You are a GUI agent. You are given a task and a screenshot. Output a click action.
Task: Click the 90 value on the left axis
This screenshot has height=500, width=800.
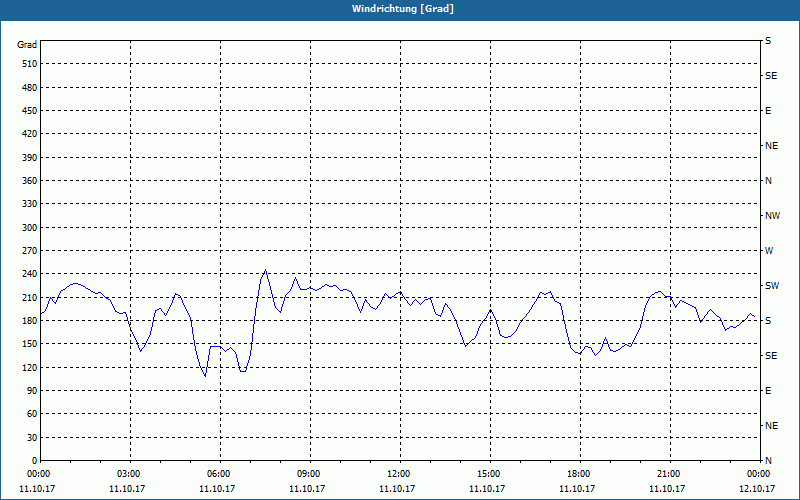pyautogui.click(x=31, y=390)
